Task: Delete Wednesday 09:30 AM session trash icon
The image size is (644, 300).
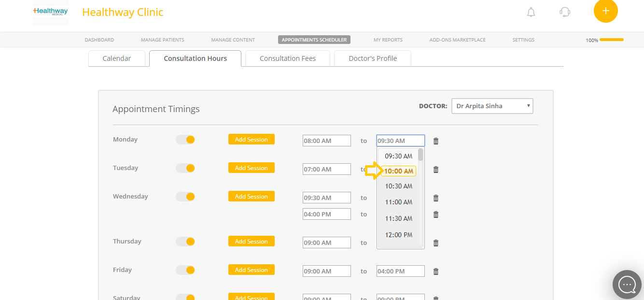Action: coord(436,198)
